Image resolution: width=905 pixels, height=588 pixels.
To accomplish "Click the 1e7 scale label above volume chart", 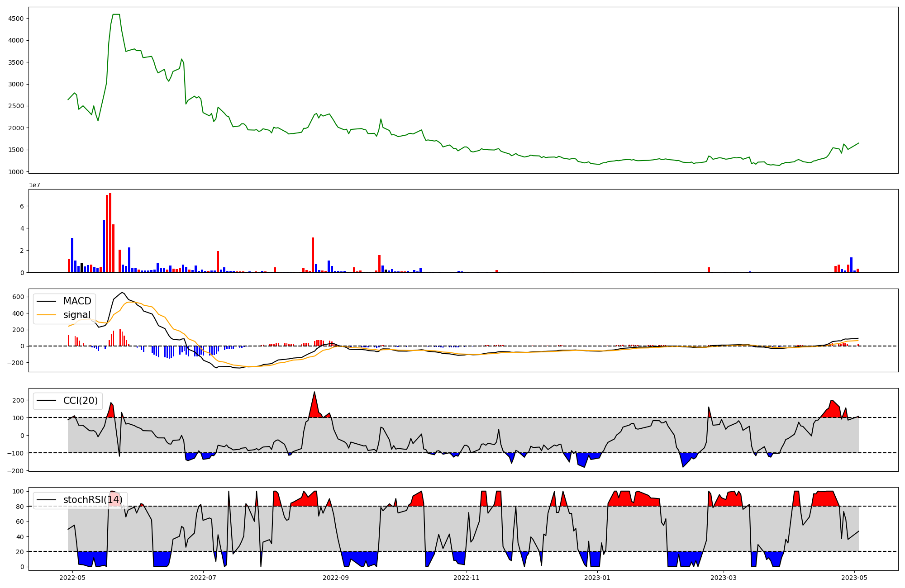I will [x=34, y=185].
